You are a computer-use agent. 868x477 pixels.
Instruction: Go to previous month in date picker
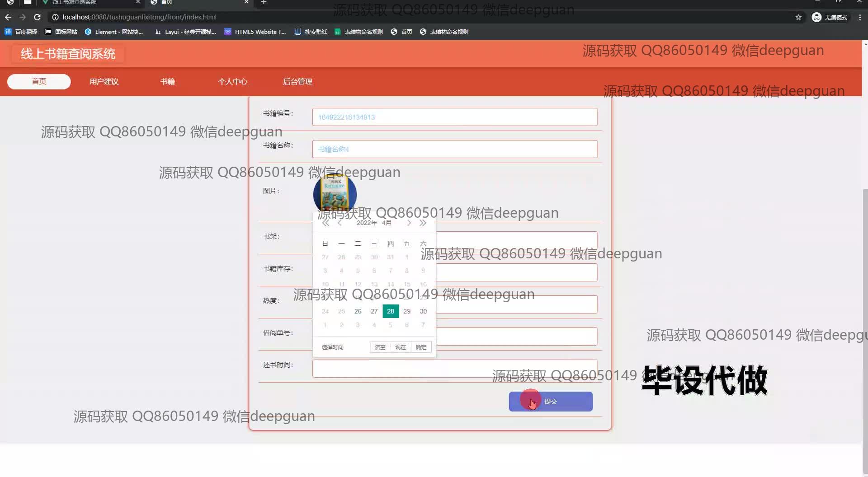[340, 223]
